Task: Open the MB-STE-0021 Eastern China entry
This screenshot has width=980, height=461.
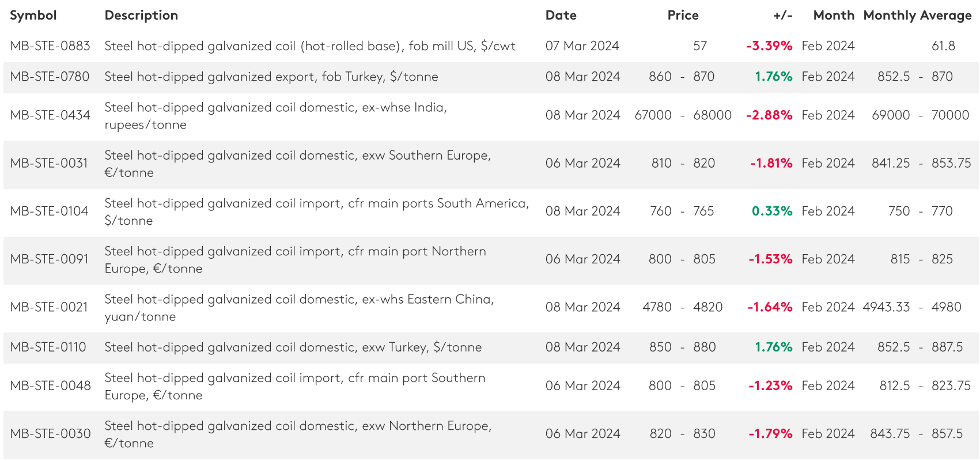Action: 49,307
